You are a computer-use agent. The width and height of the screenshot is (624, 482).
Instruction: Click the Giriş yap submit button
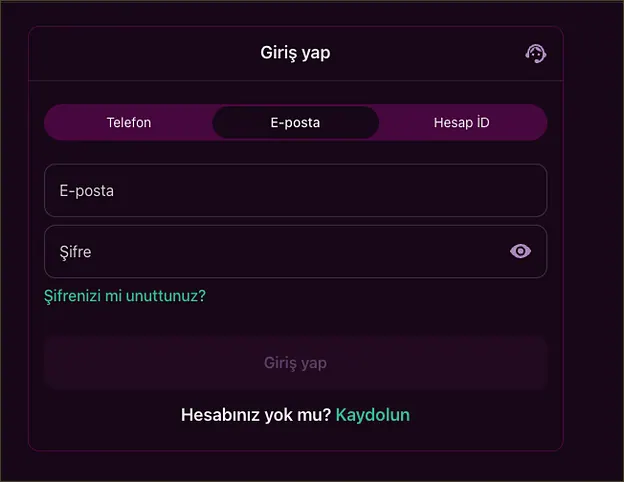[x=295, y=363]
